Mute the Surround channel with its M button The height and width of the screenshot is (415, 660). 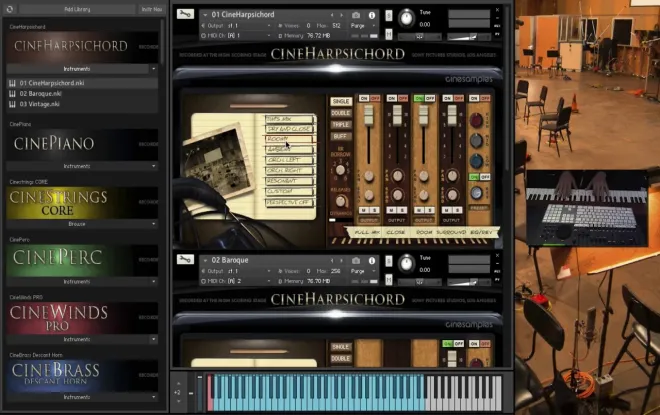pos(447,210)
